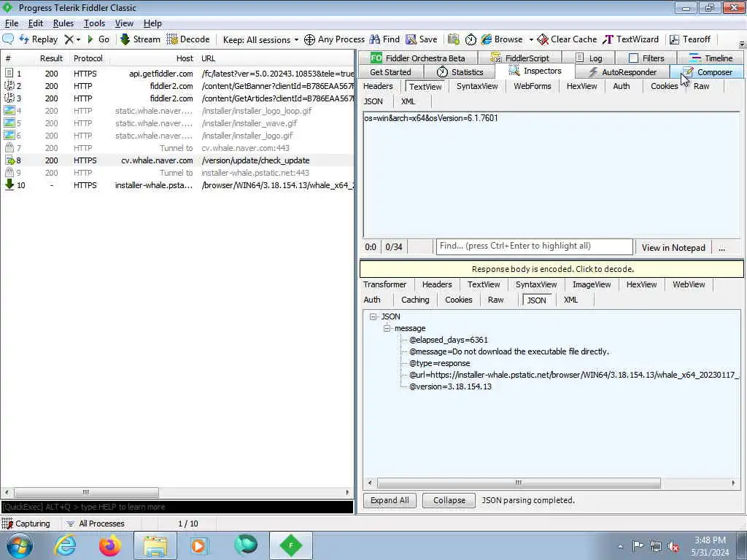Image resolution: width=747 pixels, height=560 pixels.
Task: Open the Remove sessions dropdown arrow
Action: pos(79,39)
